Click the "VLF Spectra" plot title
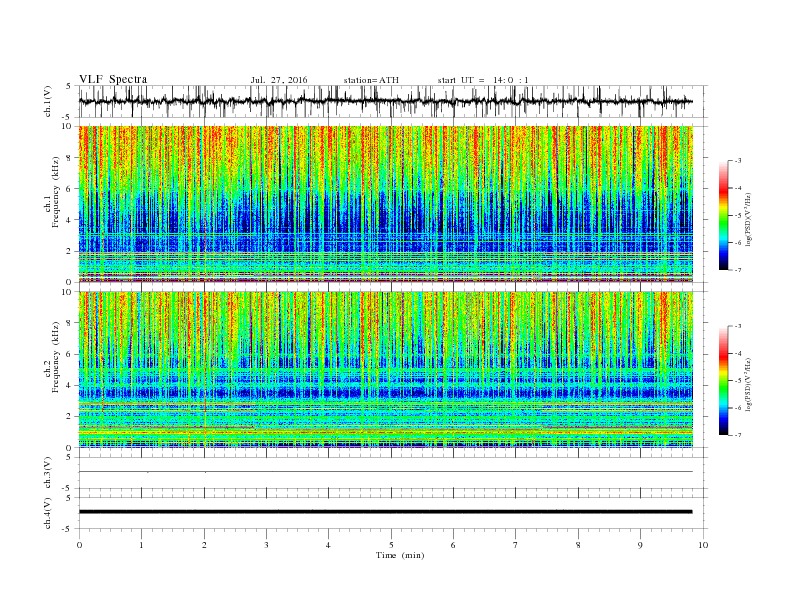The image size is (792, 612). 113,79
